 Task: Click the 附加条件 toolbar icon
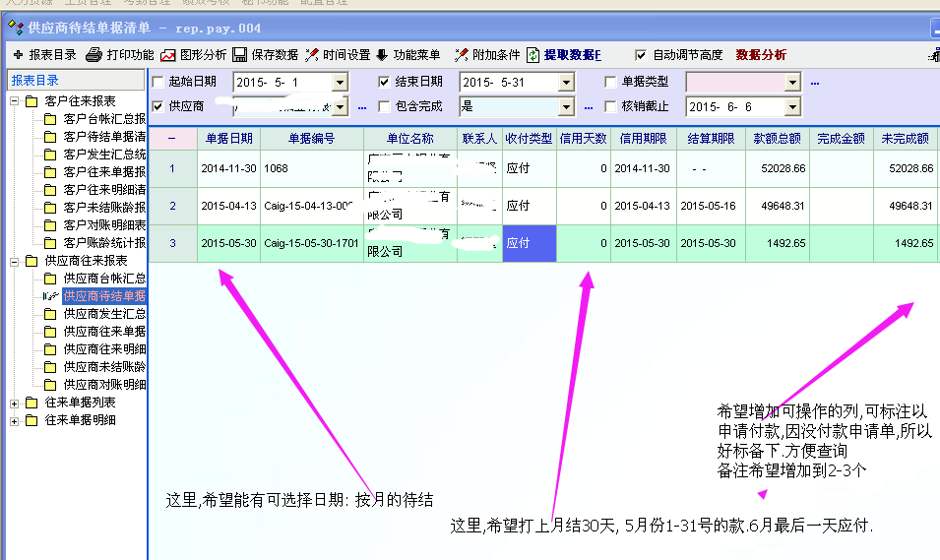[461, 55]
